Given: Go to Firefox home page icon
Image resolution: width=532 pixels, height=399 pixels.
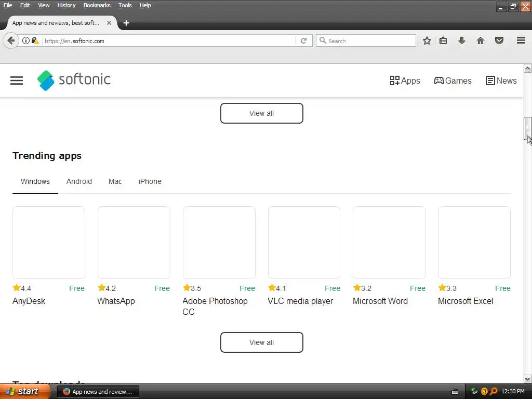Looking at the screenshot, I should click(x=481, y=41).
